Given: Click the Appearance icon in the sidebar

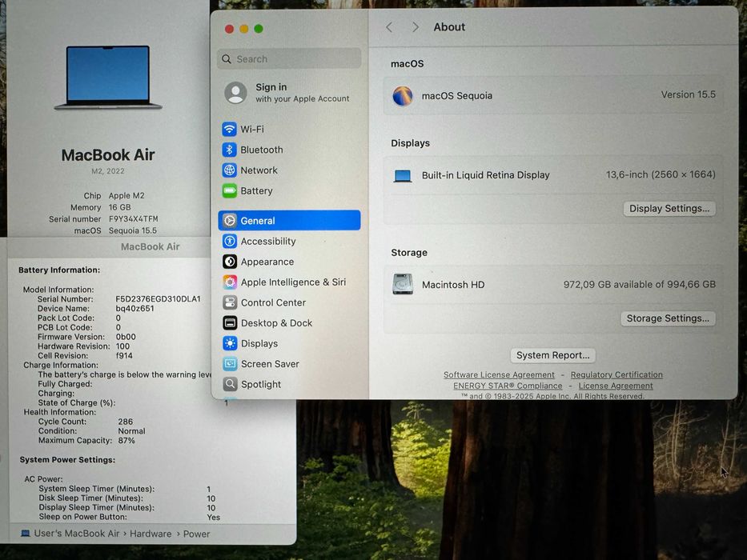Looking at the screenshot, I should (230, 262).
